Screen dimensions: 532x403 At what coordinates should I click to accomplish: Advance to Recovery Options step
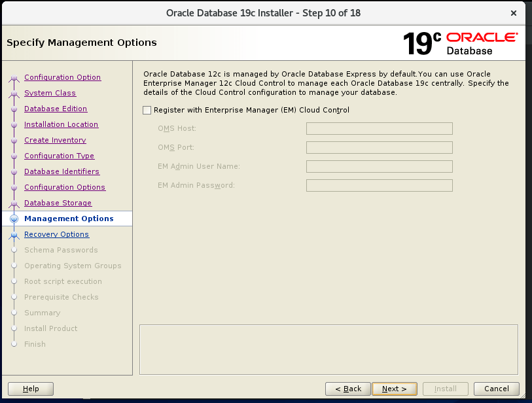click(57, 234)
